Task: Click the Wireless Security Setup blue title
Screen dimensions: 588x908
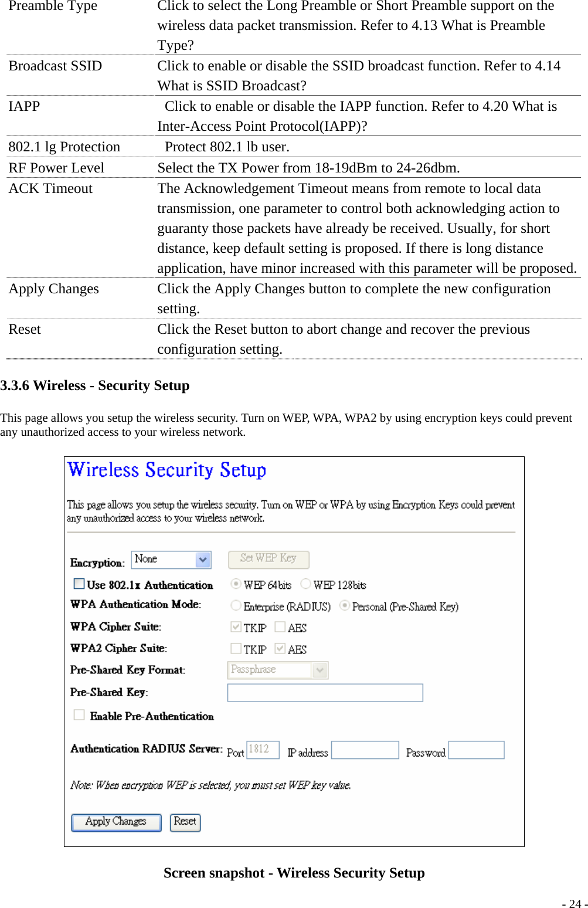Action: click(167, 470)
